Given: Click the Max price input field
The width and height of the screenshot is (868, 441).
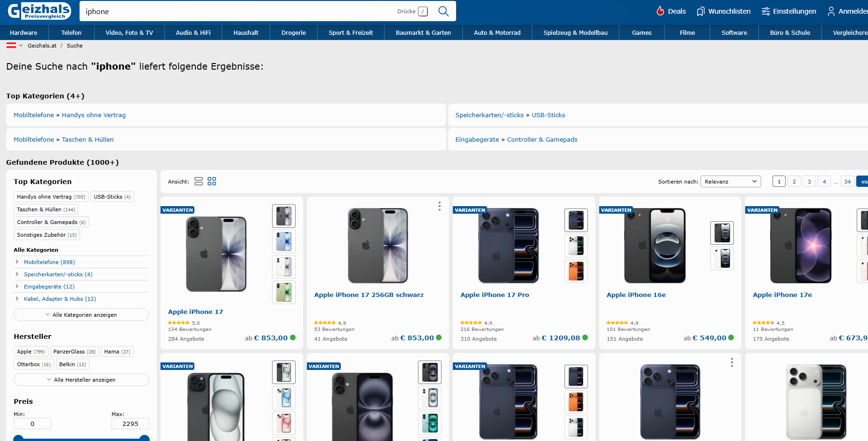Looking at the screenshot, I should coord(130,424).
